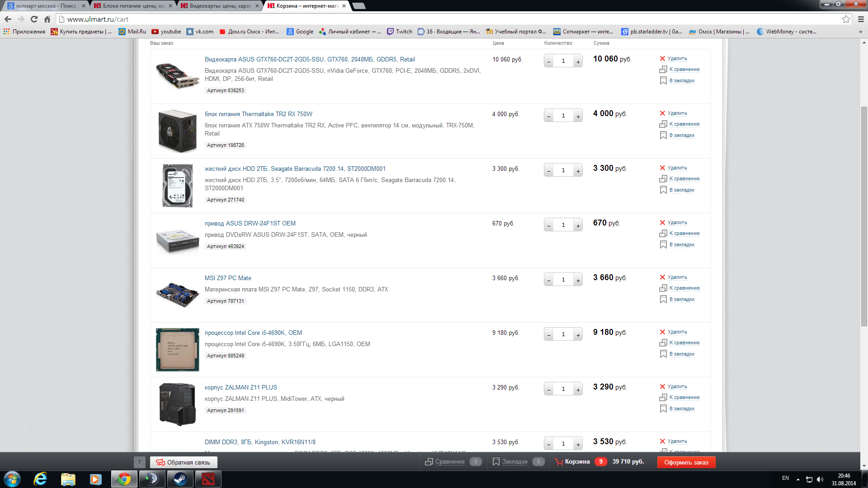Click bookmark icon for ASUS GTX760 videocard
Viewport: 868px width, 488px height.
[663, 80]
